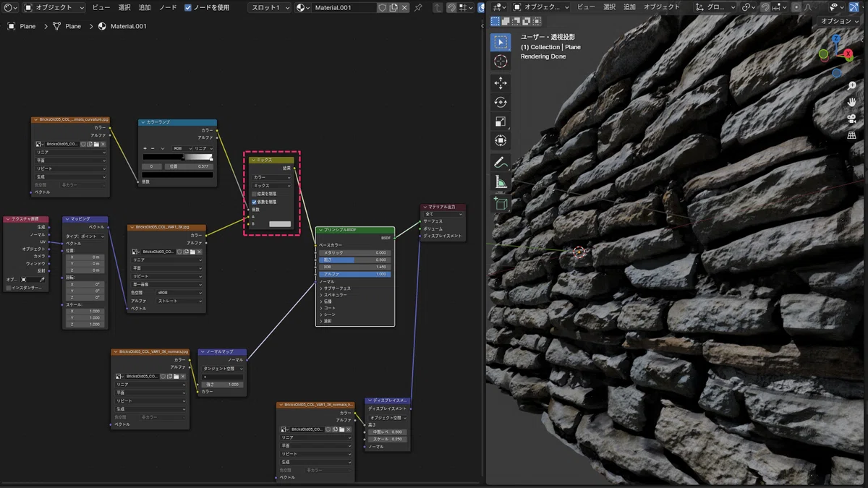Viewport: 868px width, 488px height.
Task: Adjust Alpha slider in Principled BSDF
Action: pos(354,274)
